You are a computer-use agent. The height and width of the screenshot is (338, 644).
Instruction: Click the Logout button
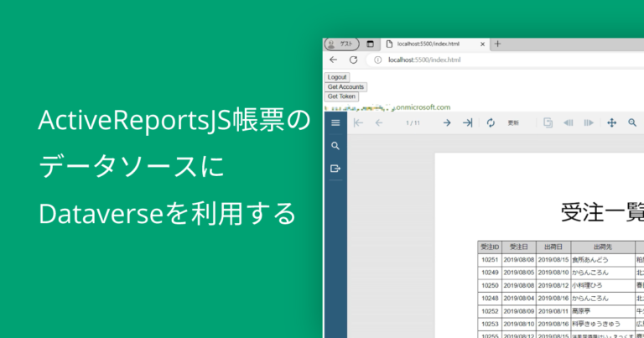(337, 77)
